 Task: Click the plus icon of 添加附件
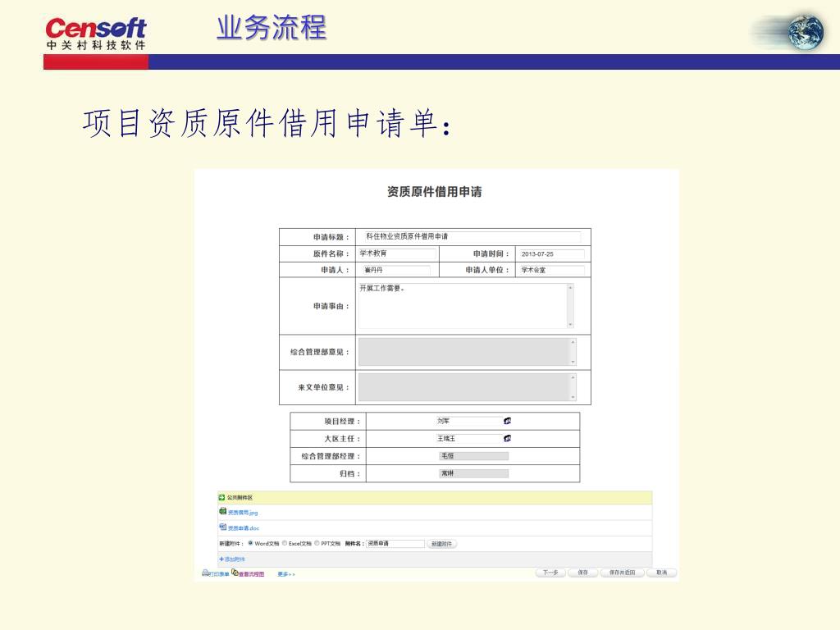(221, 559)
